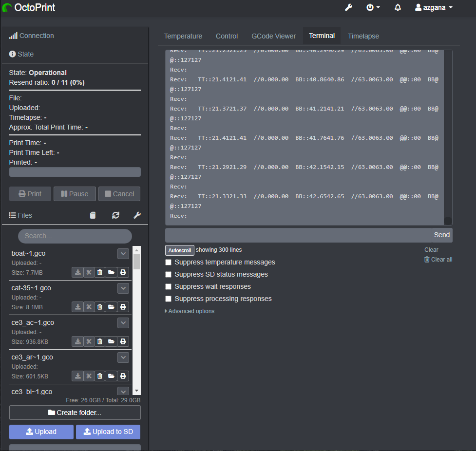
Task: Refresh the file list
Action: point(115,215)
